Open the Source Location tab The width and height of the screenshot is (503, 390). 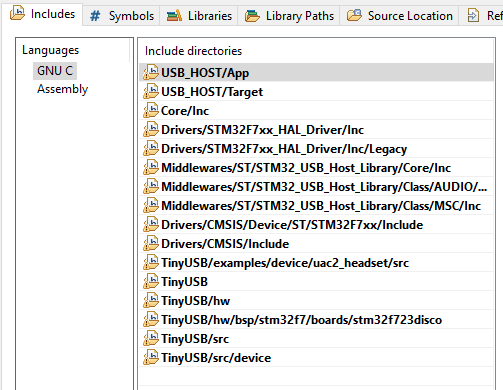(399, 16)
